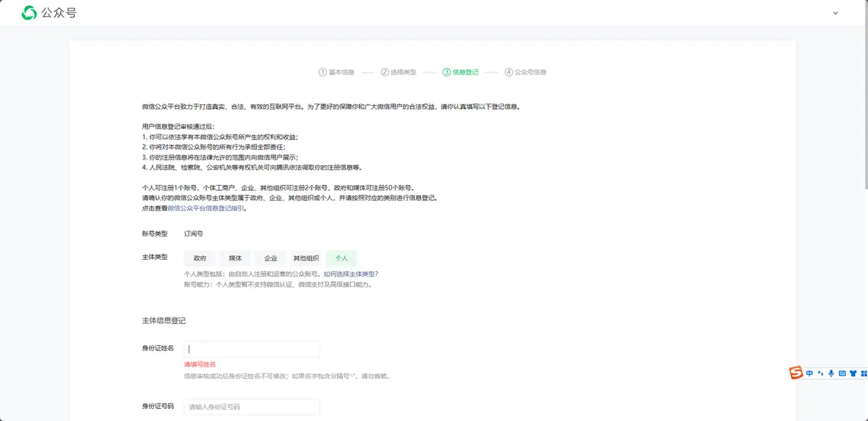
Task: Select 企业 as the subject type
Action: pos(271,258)
